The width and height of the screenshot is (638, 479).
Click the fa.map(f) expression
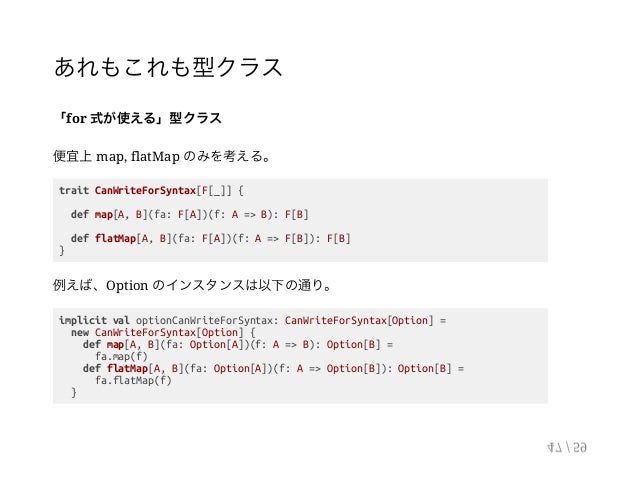click(121, 357)
